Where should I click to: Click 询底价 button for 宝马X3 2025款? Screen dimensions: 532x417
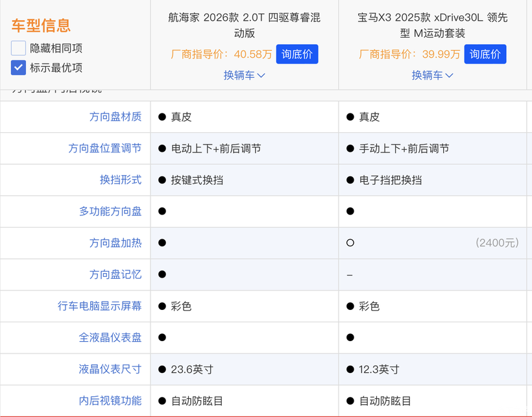(x=485, y=54)
